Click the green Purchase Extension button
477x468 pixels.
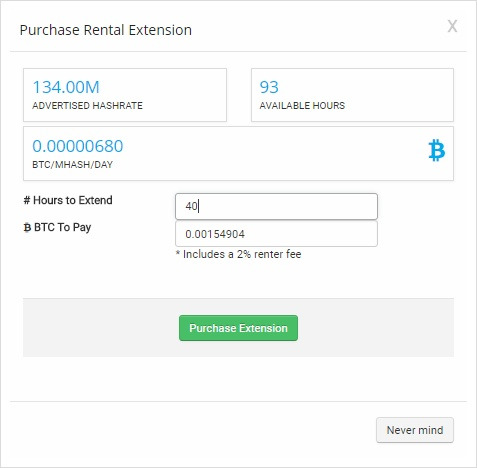[238, 328]
